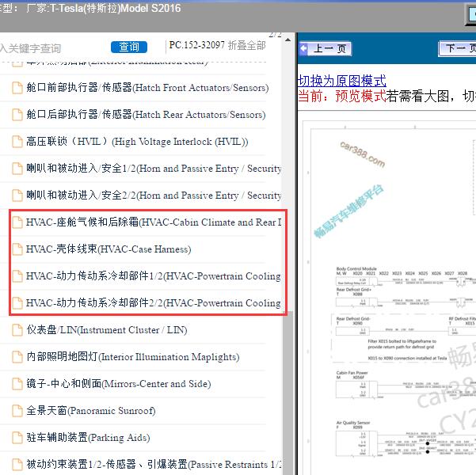This screenshot has height=475, width=476.
Task: Focus the keyword search input field
Action: point(51,48)
